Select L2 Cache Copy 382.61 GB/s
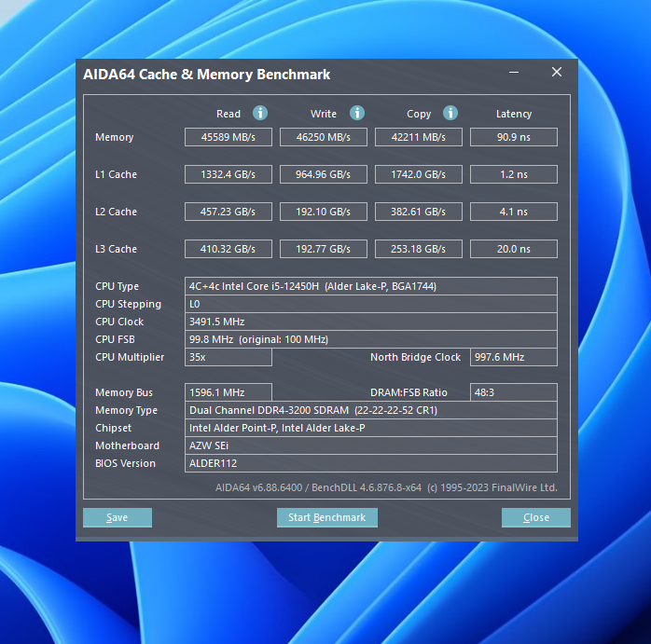Viewport: 651px width, 644px height. click(419, 212)
